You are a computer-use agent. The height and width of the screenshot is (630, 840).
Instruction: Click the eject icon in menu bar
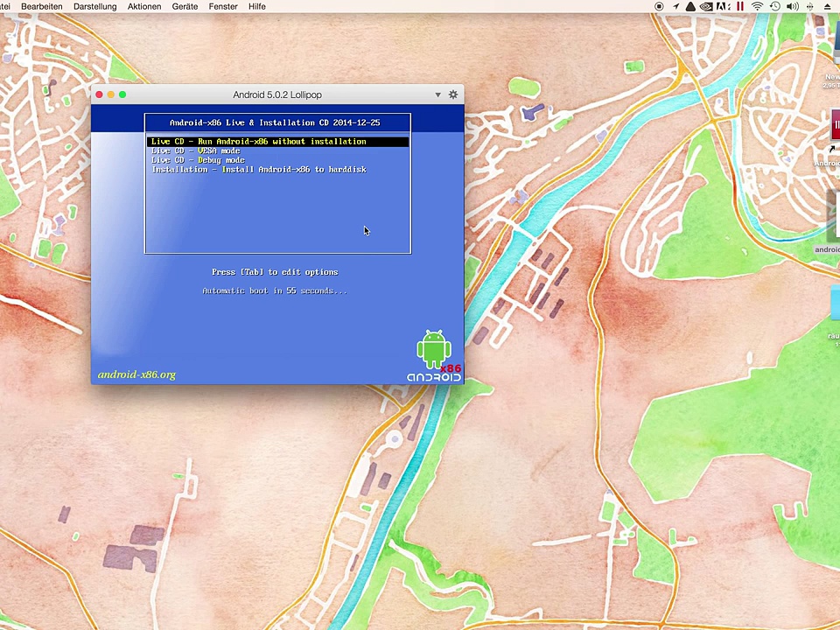pos(828,6)
